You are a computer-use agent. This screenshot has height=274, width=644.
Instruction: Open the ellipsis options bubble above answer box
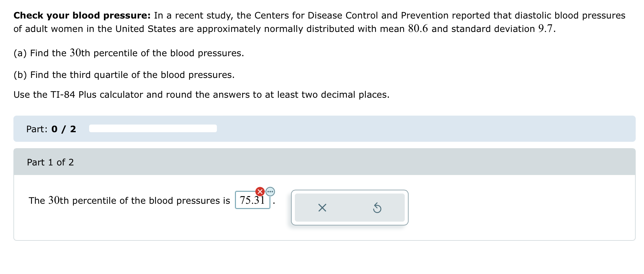[270, 192]
